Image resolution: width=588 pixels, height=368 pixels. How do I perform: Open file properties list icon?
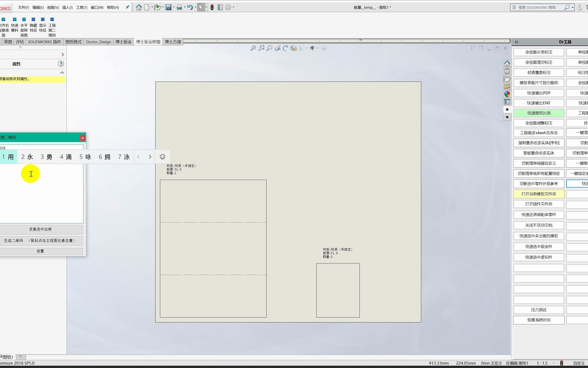220,7
